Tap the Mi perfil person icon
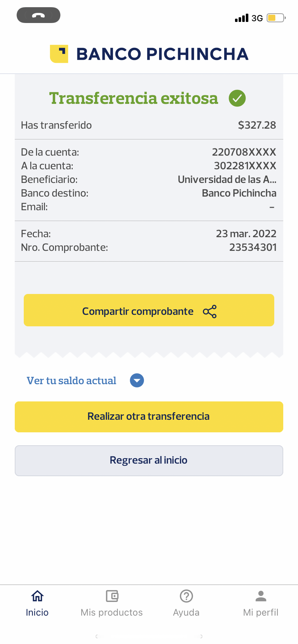This screenshot has width=298, height=644. tap(261, 596)
